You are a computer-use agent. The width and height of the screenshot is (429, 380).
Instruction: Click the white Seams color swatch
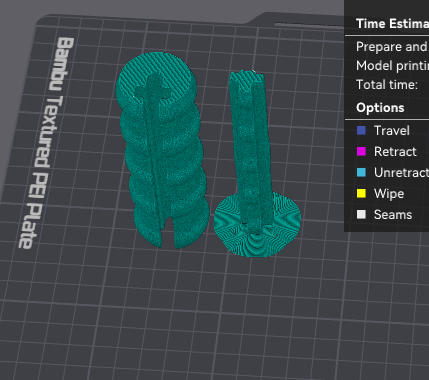pos(361,214)
